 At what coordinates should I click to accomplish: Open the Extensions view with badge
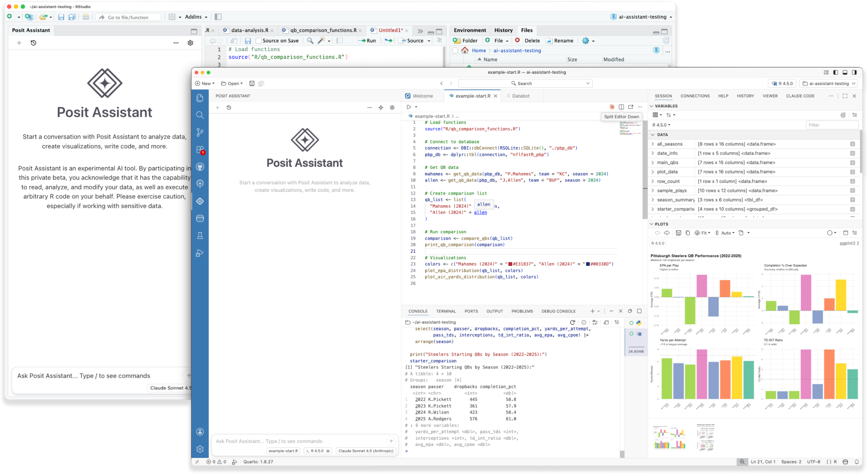(200, 150)
